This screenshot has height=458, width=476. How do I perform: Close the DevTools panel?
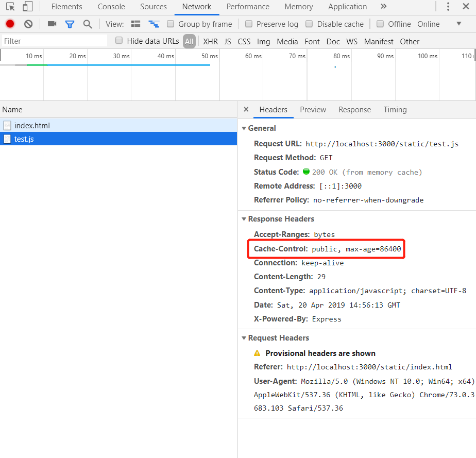[466, 6]
